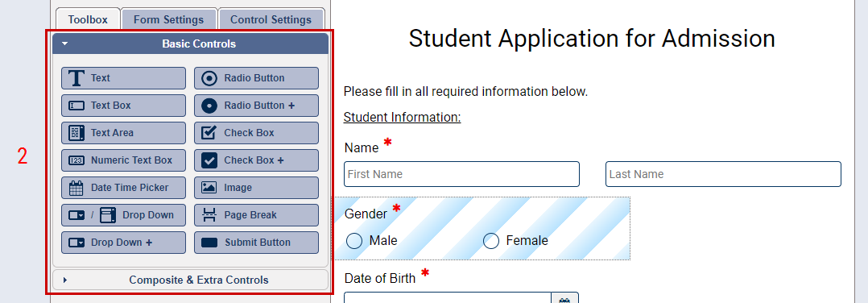Select the Check Box control
Viewport: 868px width, 303px height.
(256, 133)
